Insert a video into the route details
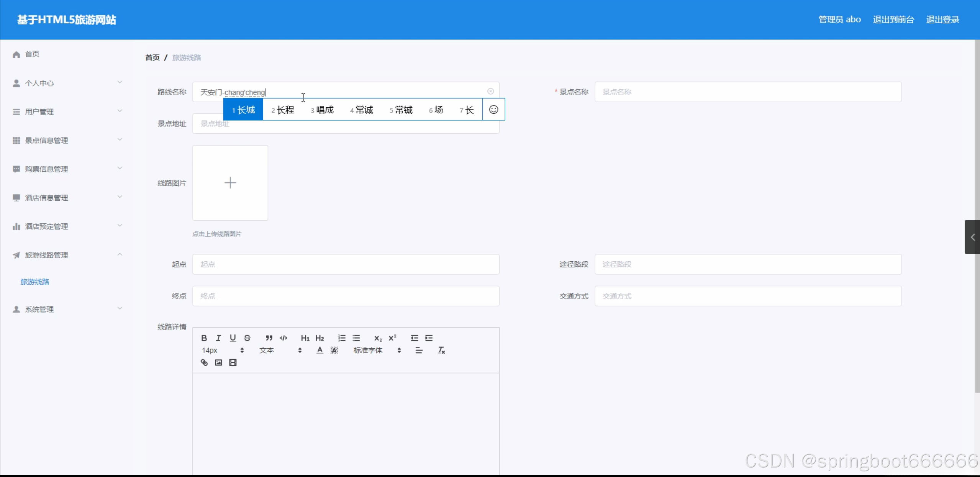Image resolution: width=980 pixels, height=477 pixels. 233,362
